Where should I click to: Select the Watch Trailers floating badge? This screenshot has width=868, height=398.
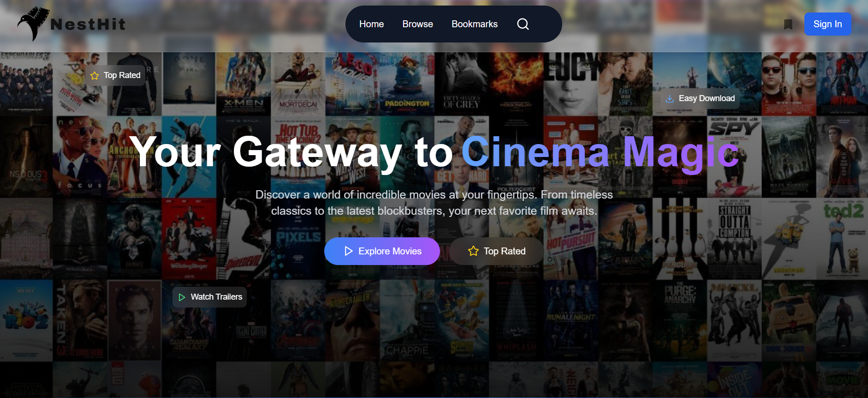tap(210, 297)
